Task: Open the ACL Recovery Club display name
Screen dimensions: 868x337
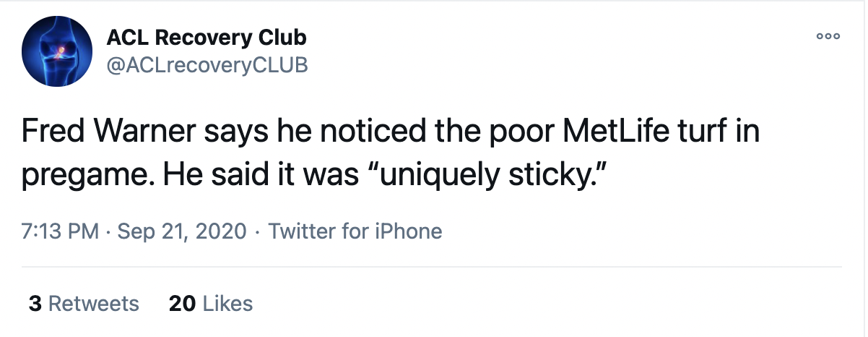Action: pyautogui.click(x=206, y=37)
